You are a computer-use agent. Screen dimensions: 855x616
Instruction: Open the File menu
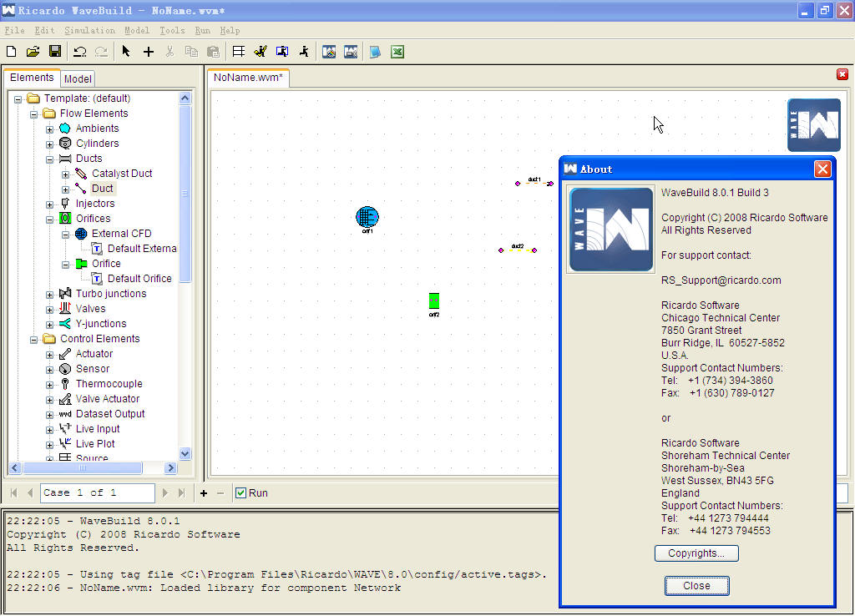(15, 31)
